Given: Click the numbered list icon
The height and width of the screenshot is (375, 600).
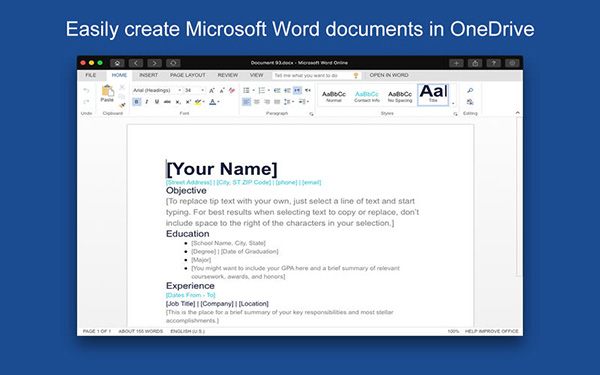Looking at the screenshot, I should pos(262,90).
